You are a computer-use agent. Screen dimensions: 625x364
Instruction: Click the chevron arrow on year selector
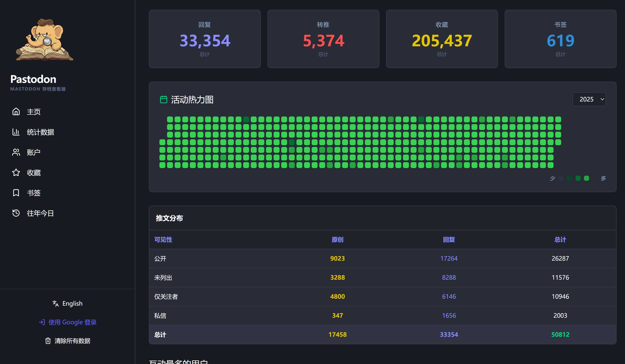pyautogui.click(x=602, y=99)
